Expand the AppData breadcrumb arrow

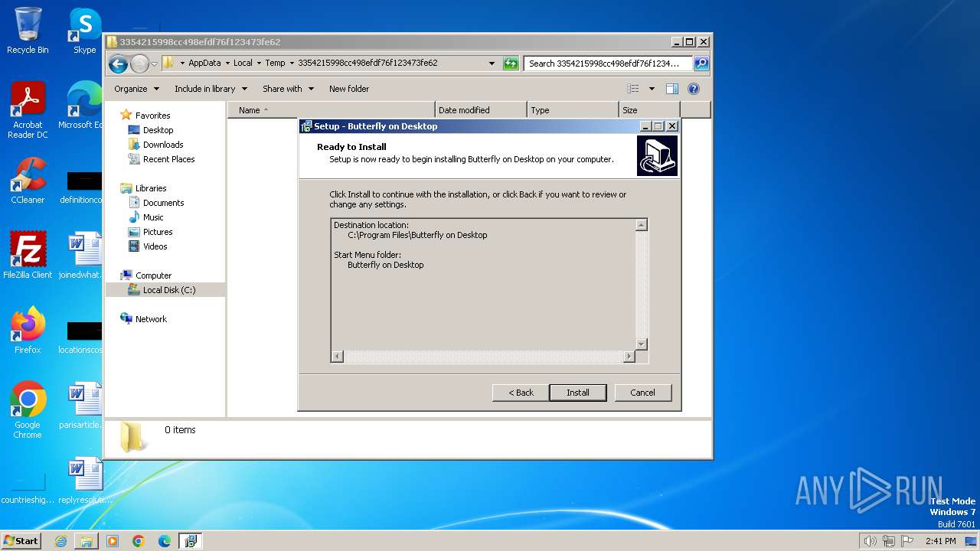pyautogui.click(x=227, y=64)
